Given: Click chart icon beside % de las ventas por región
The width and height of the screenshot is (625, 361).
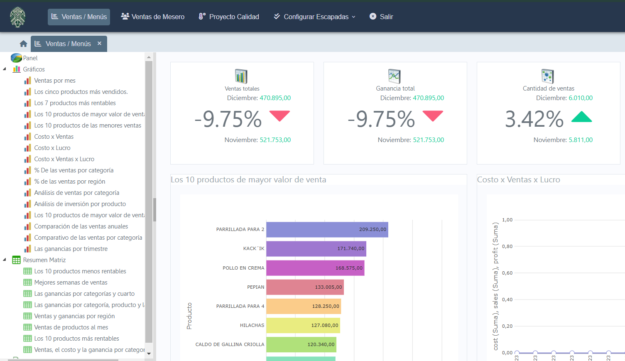Looking at the screenshot, I should pyautogui.click(x=28, y=181).
